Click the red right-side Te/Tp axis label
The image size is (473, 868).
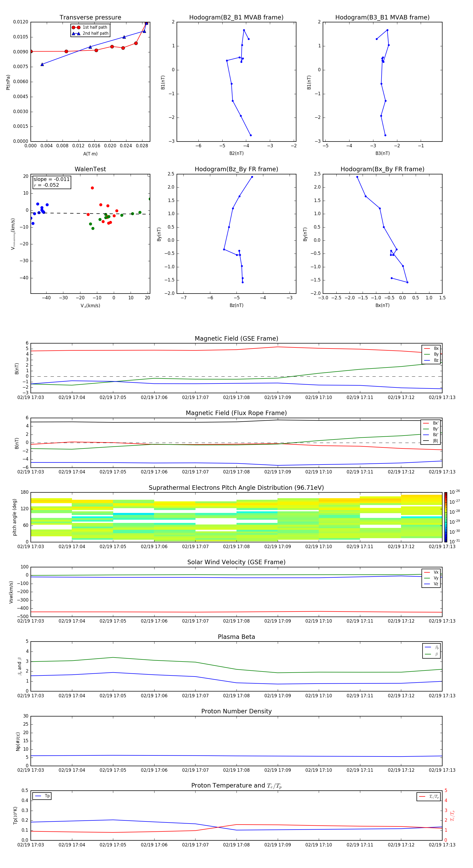click(452, 815)
